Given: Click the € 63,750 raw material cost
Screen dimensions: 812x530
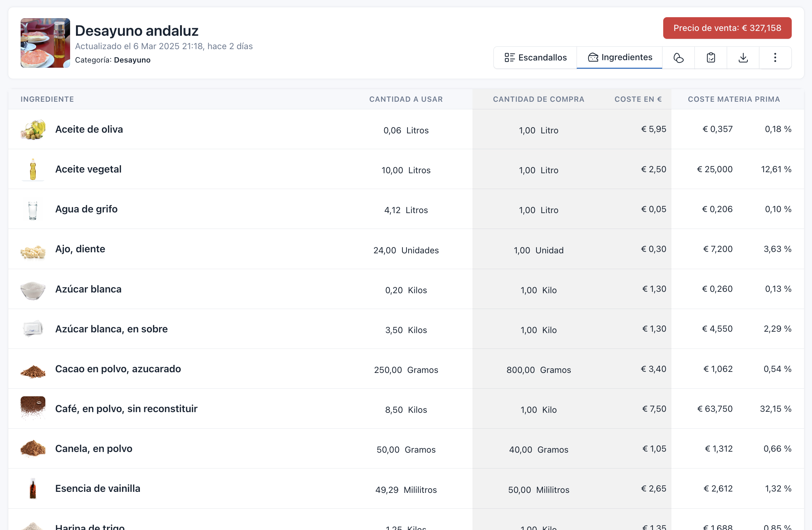Looking at the screenshot, I should pos(715,409).
